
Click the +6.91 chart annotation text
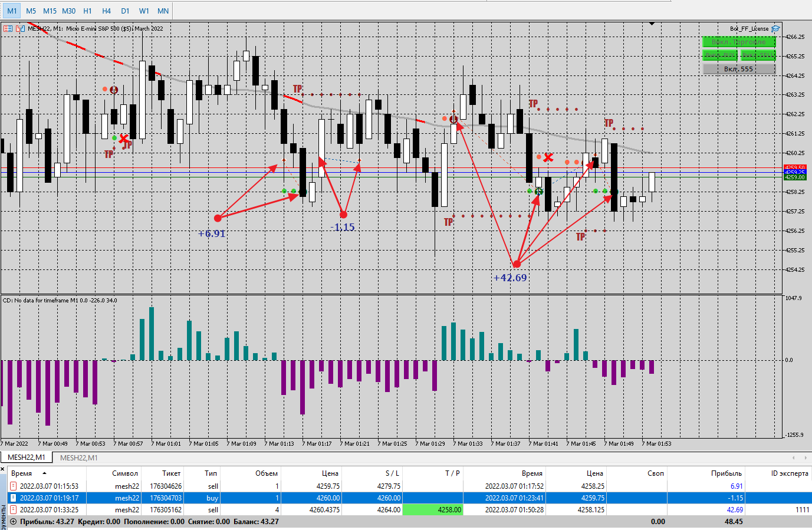[x=212, y=233]
